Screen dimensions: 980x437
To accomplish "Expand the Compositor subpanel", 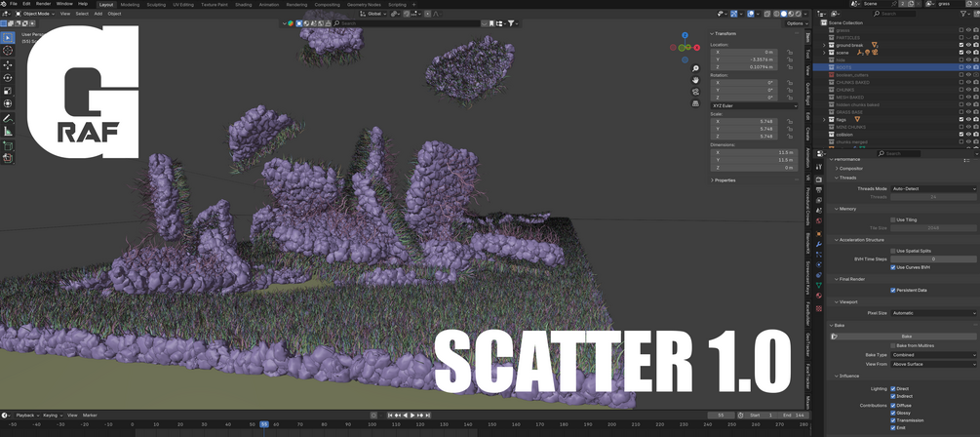I will click(x=851, y=168).
